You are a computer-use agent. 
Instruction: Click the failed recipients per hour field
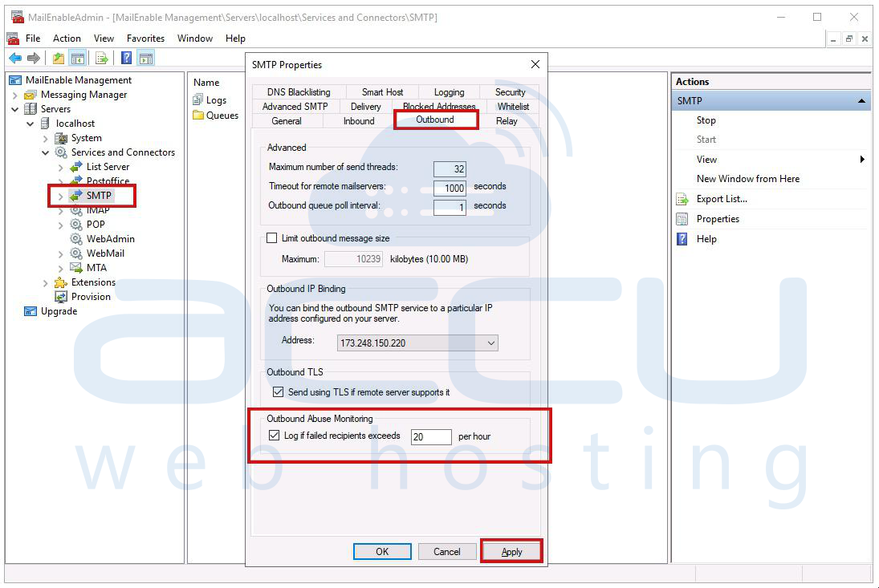[431, 437]
